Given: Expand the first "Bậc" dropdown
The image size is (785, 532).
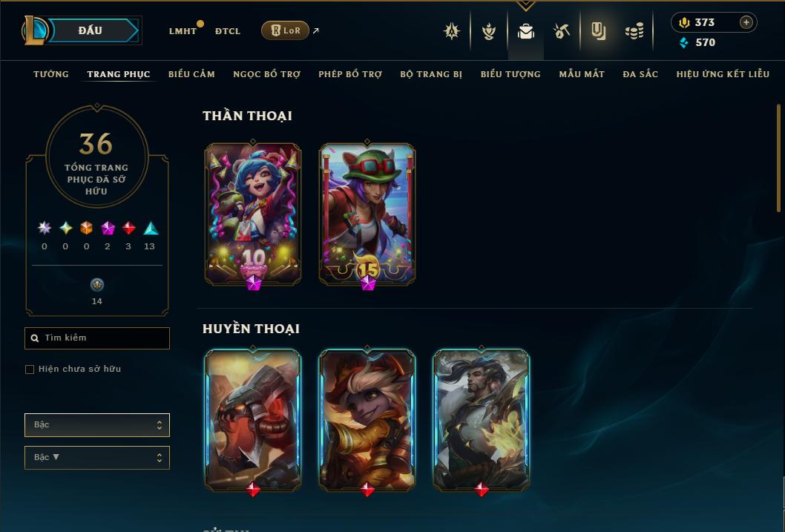Looking at the screenshot, I should click(97, 425).
